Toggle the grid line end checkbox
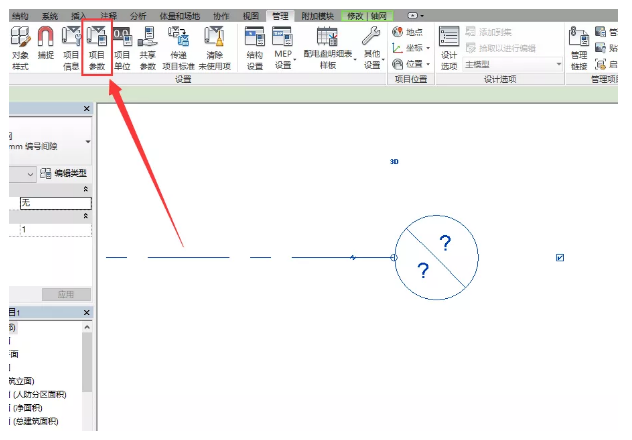 560,258
